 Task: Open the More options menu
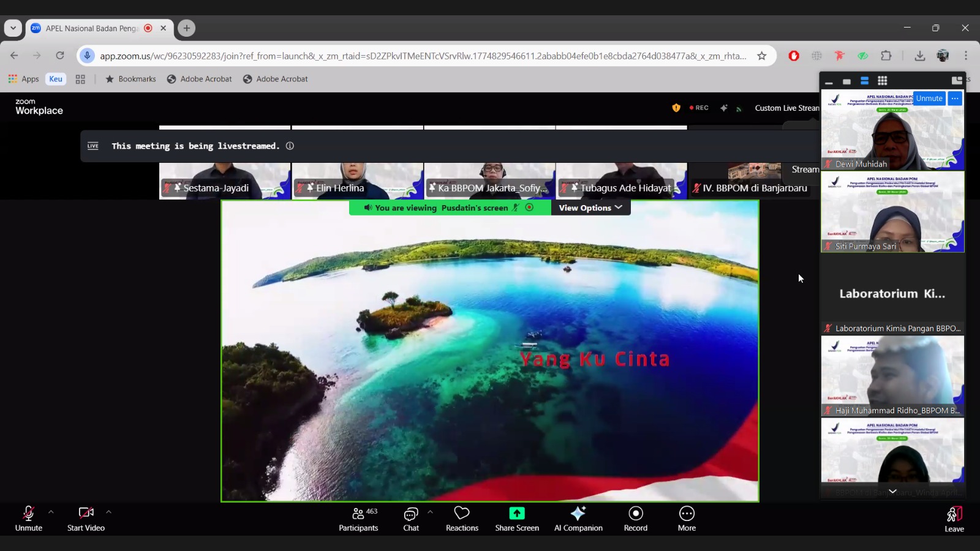tap(687, 519)
